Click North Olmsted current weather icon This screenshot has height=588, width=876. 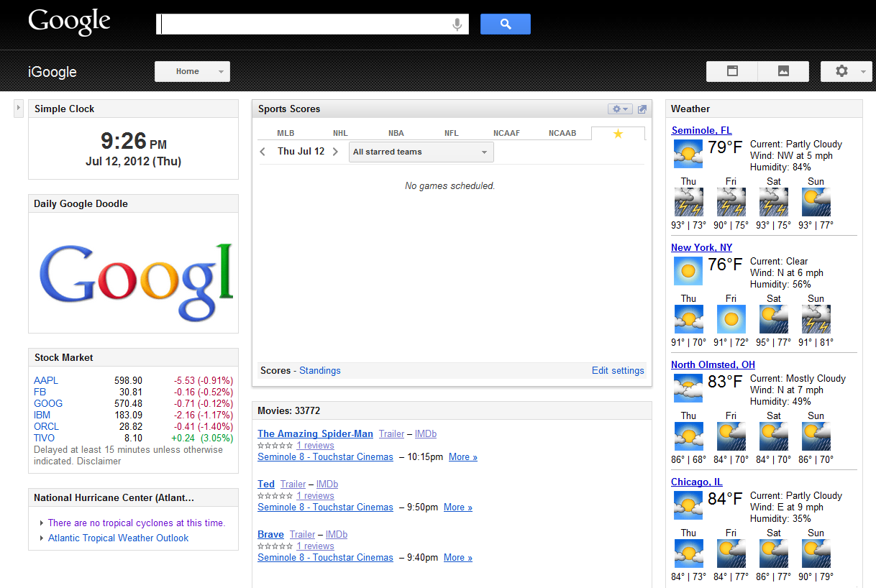click(688, 387)
